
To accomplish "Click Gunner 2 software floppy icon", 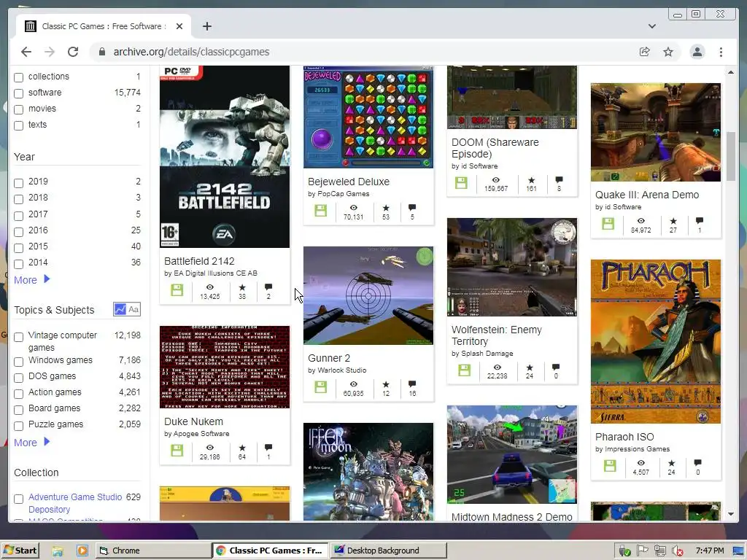I will coord(321,386).
